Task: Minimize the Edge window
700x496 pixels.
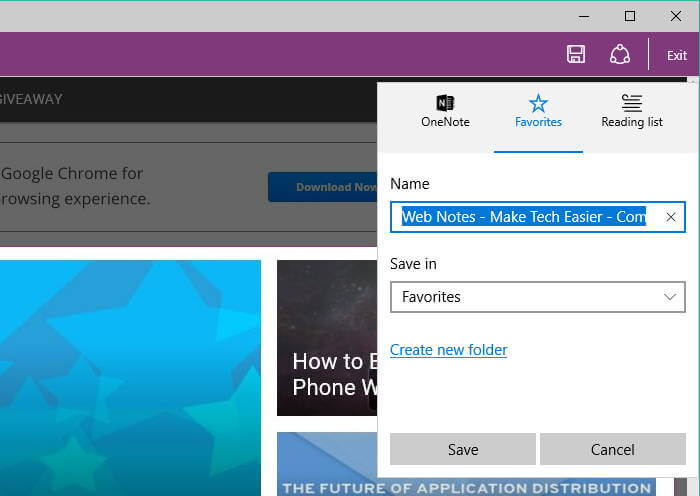Action: tap(584, 17)
